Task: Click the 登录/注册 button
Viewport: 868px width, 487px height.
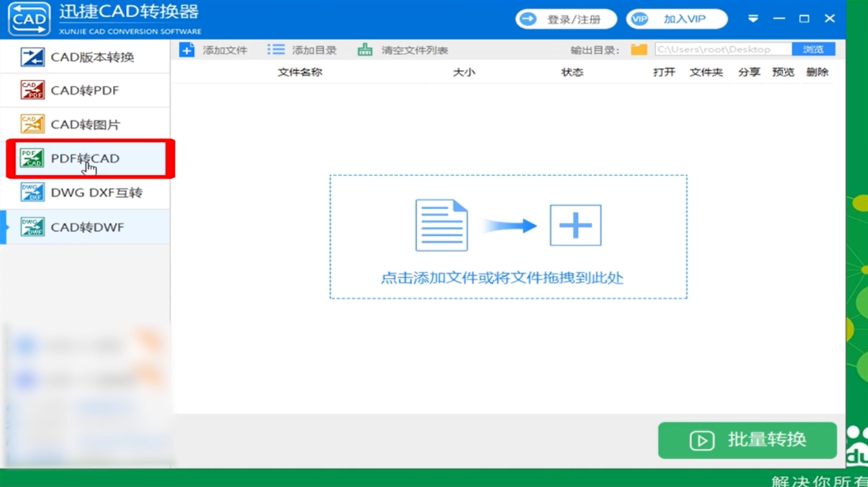Action: [x=566, y=19]
